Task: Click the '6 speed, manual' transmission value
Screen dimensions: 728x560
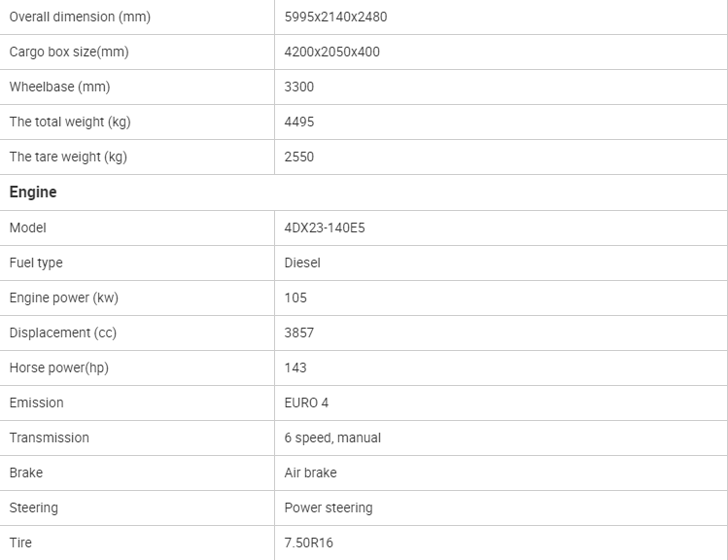Action: [x=332, y=437]
